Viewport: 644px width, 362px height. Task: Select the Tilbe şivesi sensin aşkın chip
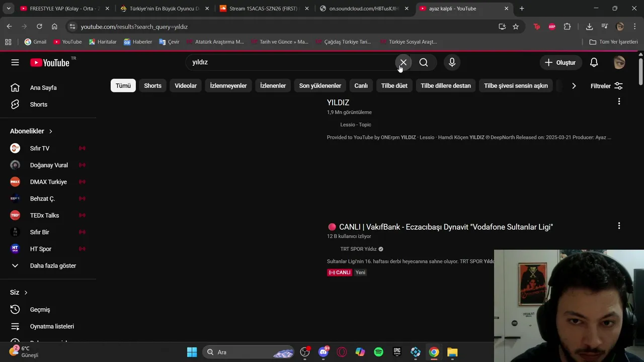click(516, 85)
